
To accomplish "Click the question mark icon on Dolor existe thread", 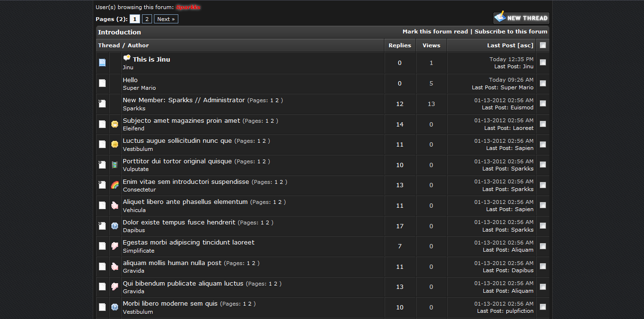I will [115, 225].
